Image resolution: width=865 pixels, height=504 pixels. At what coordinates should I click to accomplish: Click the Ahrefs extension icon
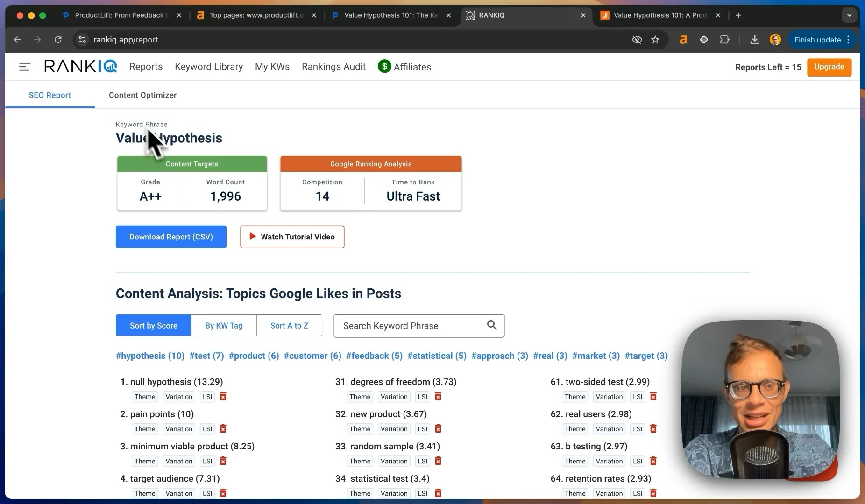coord(683,40)
